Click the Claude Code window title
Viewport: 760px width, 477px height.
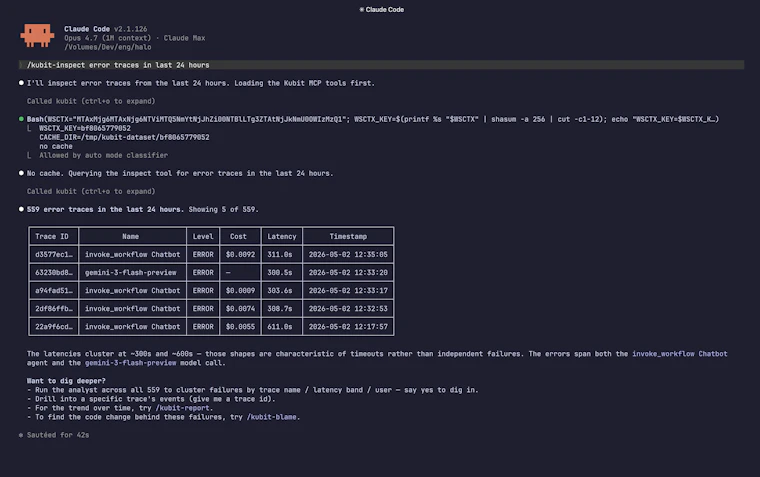click(381, 9)
